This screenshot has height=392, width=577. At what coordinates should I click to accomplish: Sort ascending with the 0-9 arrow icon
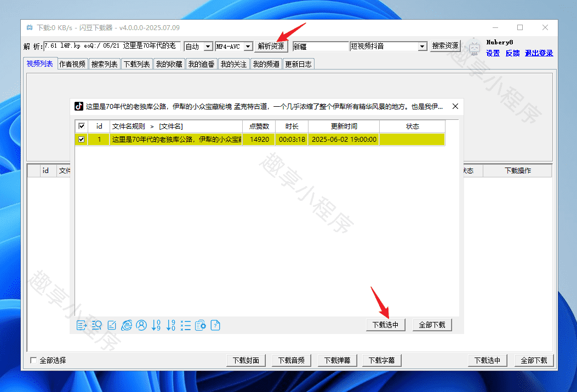(156, 325)
